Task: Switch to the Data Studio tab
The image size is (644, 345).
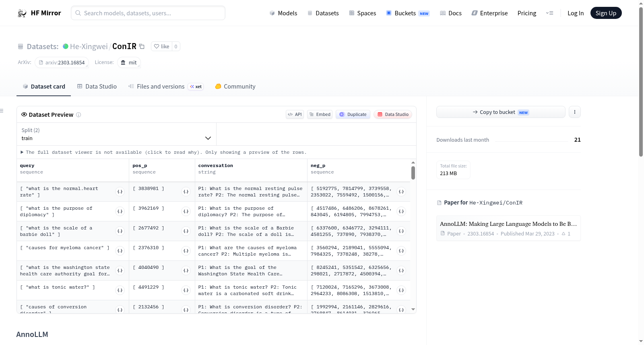Action: pyautogui.click(x=97, y=87)
